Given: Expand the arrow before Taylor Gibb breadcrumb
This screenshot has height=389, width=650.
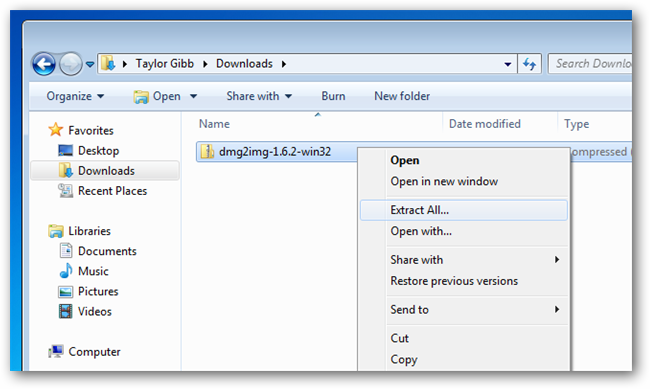Looking at the screenshot, I should (x=124, y=64).
